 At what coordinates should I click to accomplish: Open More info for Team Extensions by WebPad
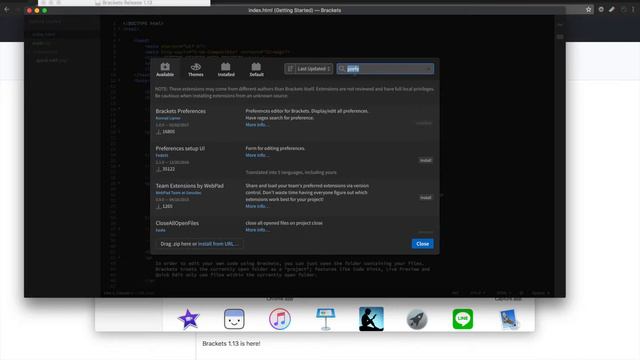pos(257,207)
